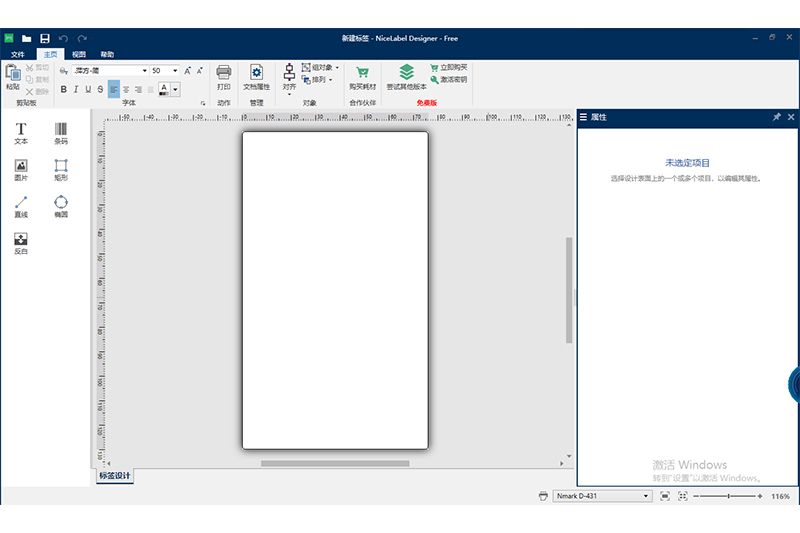The height and width of the screenshot is (533, 800).
Task: Open the 文件 (File) menu
Action: 17,54
